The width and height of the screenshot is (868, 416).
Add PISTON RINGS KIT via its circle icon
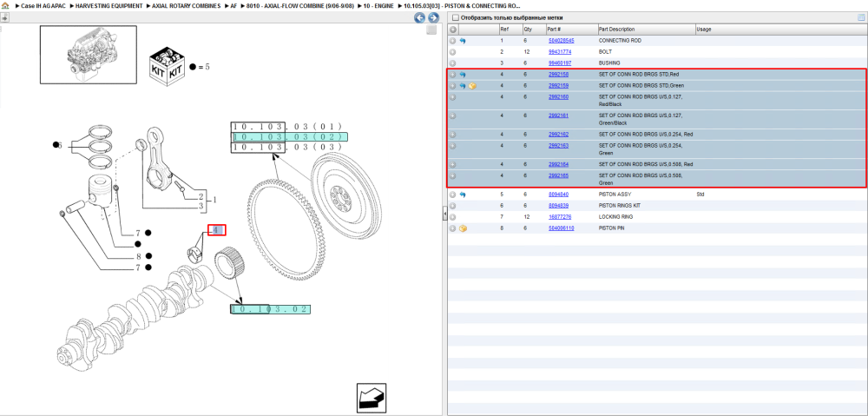pos(452,206)
